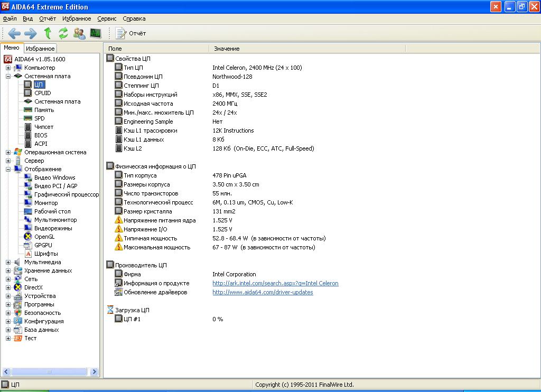The image size is (541, 392).
Task: Expand the Сеть tree node
Action: tap(8, 279)
